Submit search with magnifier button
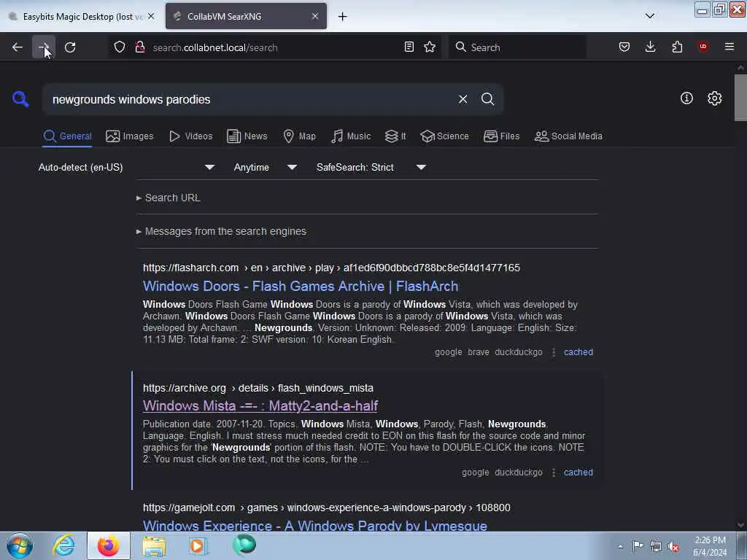This screenshot has height=560, width=747. click(487, 99)
